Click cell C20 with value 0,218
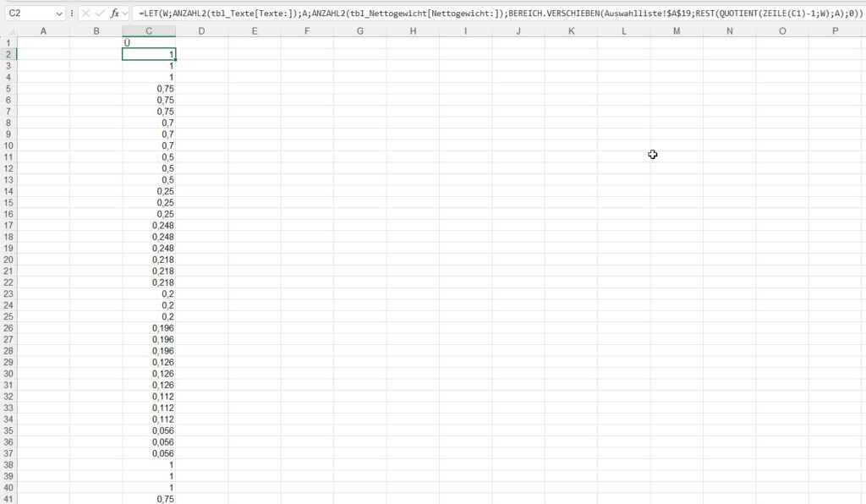The height and width of the screenshot is (504, 866). (x=149, y=260)
